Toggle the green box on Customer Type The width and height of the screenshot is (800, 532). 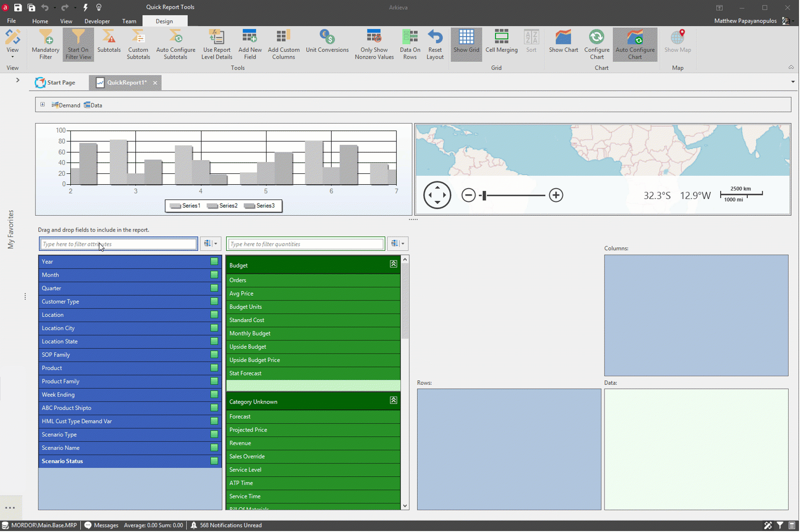point(214,301)
